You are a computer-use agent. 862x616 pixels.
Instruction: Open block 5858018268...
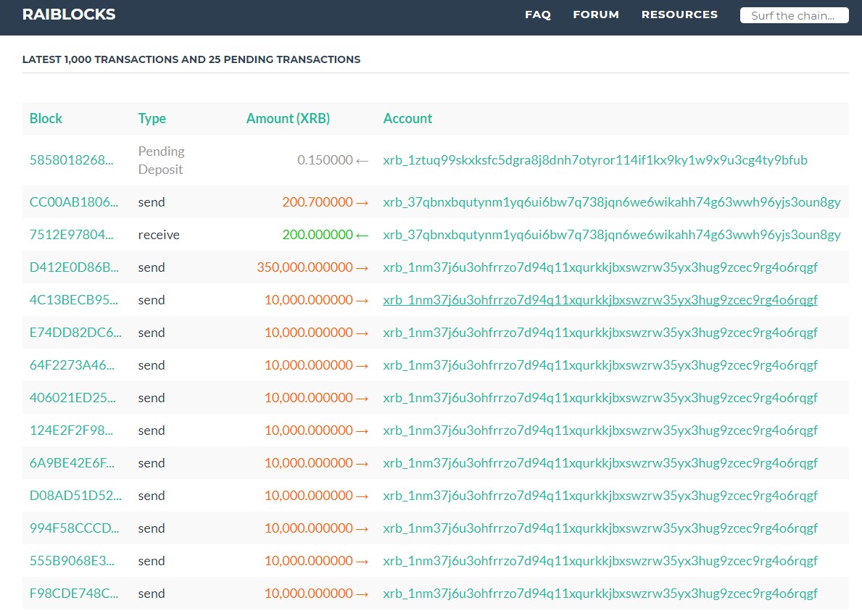tap(72, 160)
